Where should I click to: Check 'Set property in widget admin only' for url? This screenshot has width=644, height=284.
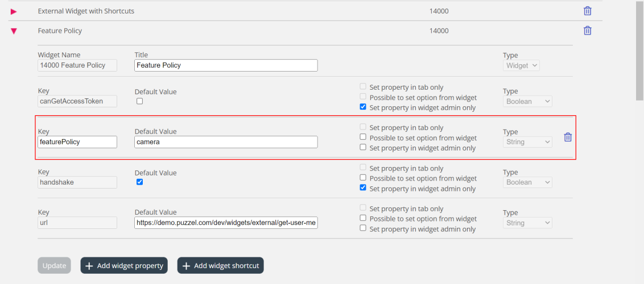click(363, 228)
